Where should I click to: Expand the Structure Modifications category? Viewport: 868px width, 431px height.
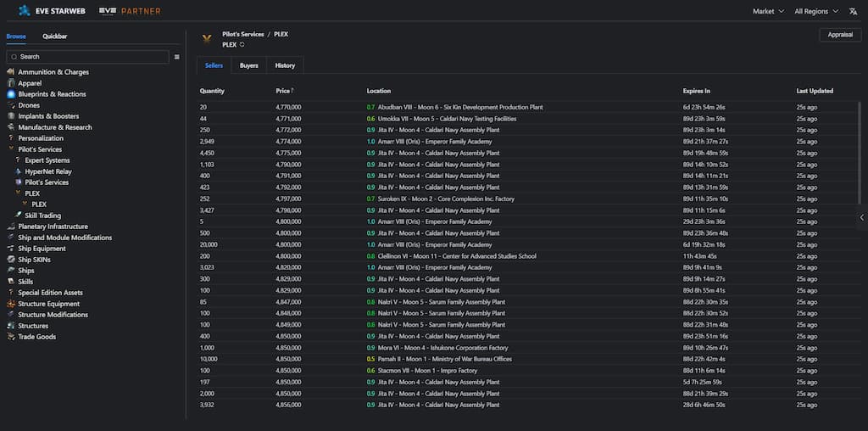point(53,315)
